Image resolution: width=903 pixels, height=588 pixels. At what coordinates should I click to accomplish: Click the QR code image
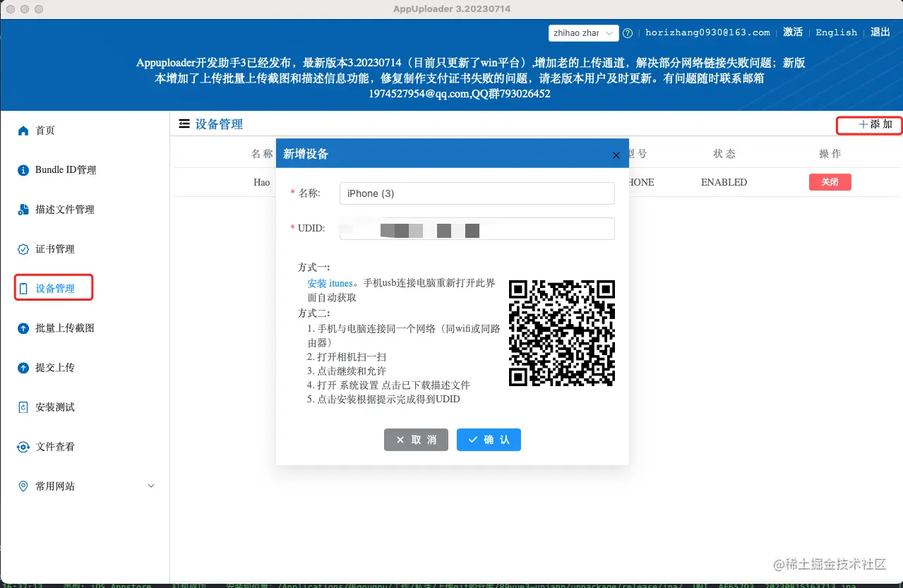pyautogui.click(x=562, y=333)
